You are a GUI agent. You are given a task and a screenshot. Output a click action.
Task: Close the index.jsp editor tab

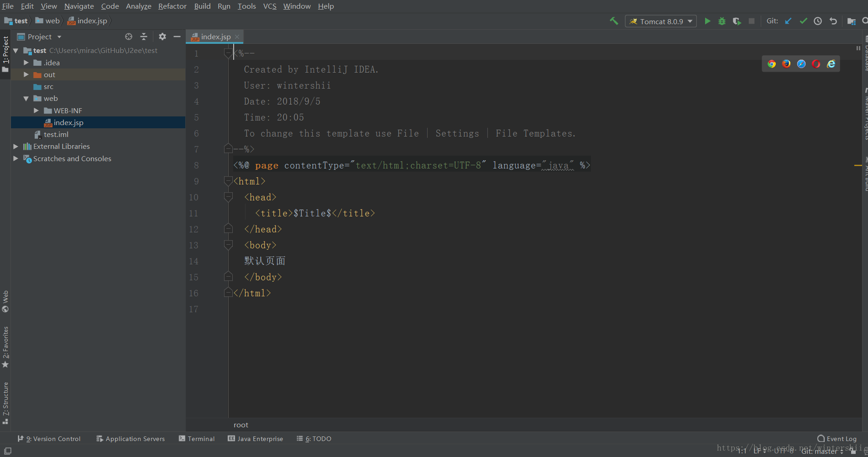tap(237, 37)
